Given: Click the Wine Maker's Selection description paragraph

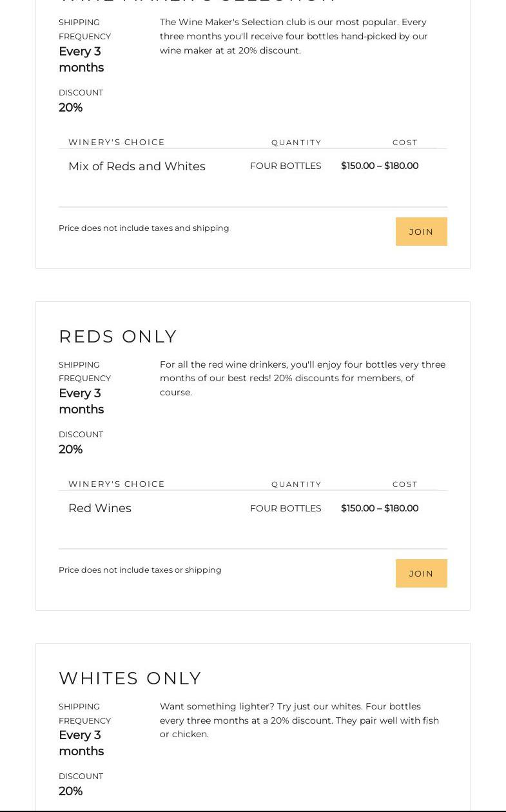Looking at the screenshot, I should (x=293, y=36).
